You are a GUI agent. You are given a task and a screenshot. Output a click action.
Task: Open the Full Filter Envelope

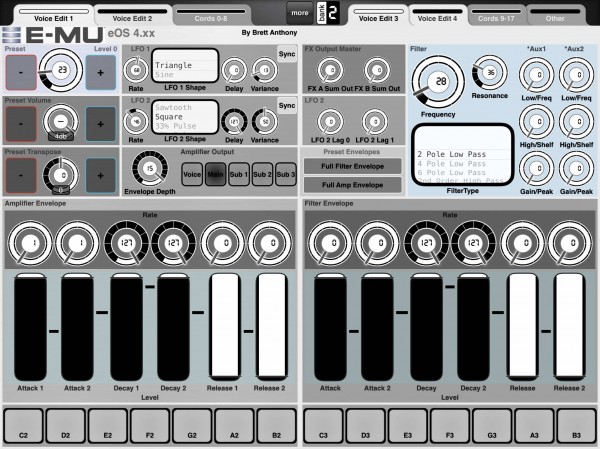(x=352, y=167)
